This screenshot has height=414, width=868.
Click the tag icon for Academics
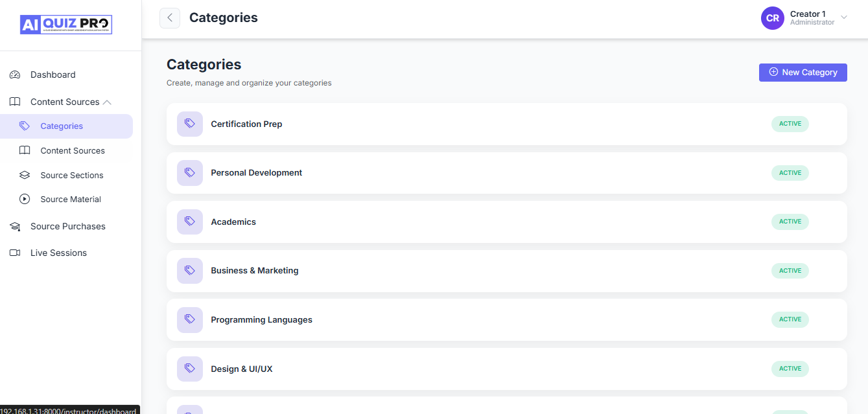click(x=190, y=222)
